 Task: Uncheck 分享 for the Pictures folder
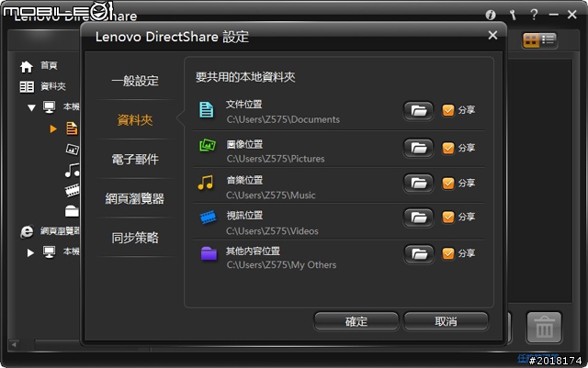point(448,148)
